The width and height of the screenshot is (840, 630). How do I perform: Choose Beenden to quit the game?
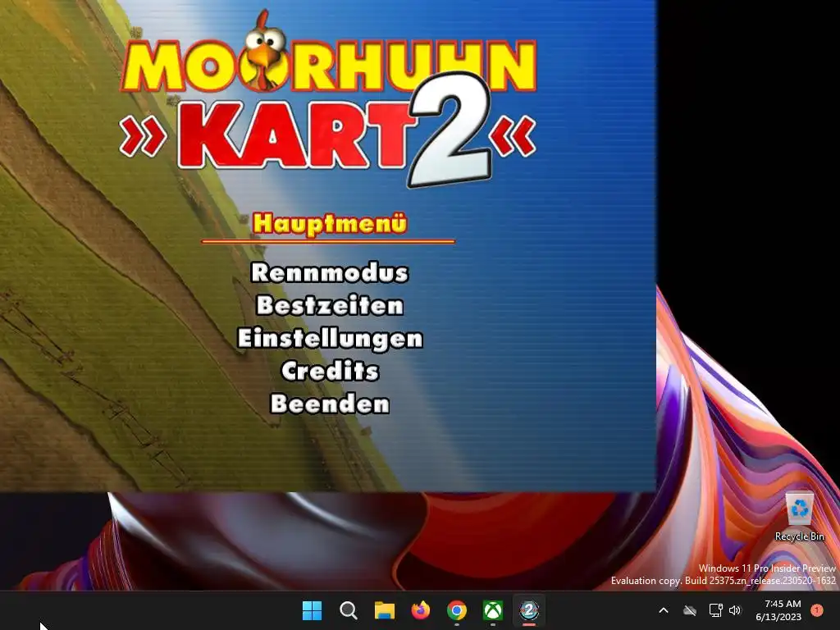click(x=330, y=404)
